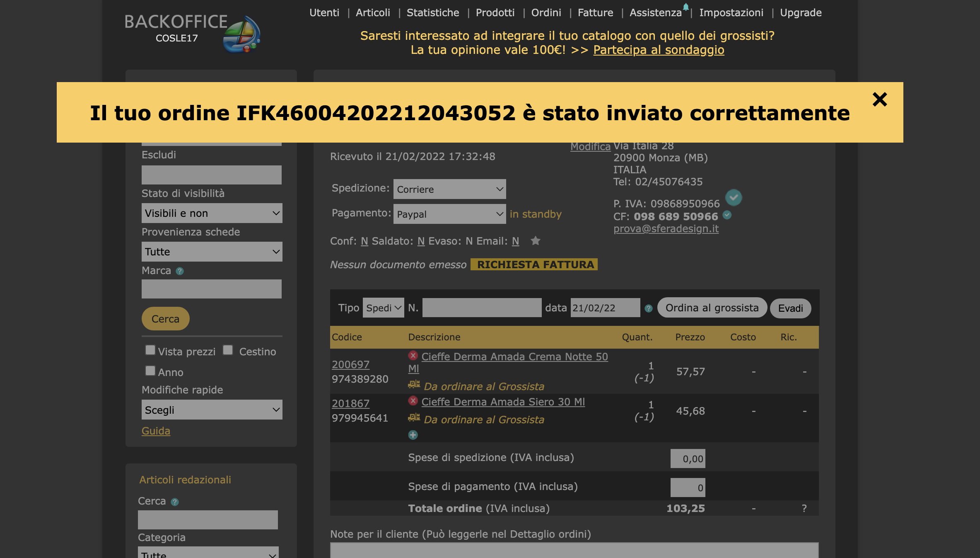Expand the Modifiche rapide Scegli dropdown
This screenshot has width=980, height=558.
[212, 410]
